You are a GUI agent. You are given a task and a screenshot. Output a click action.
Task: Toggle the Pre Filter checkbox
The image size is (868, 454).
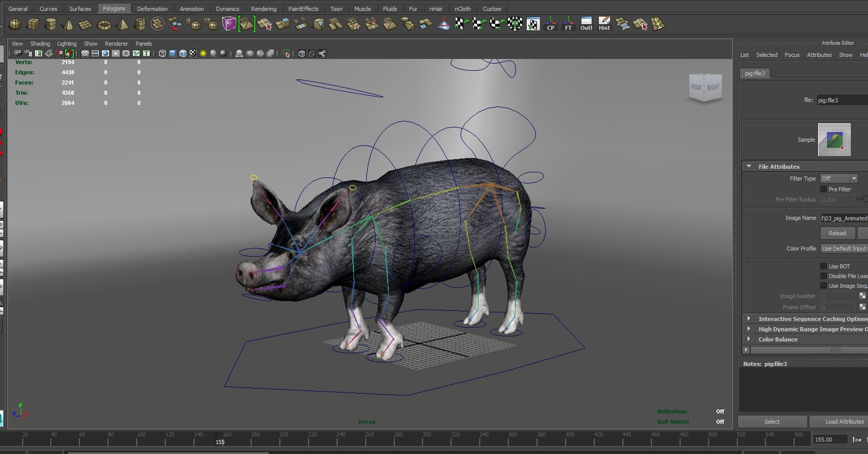point(823,189)
